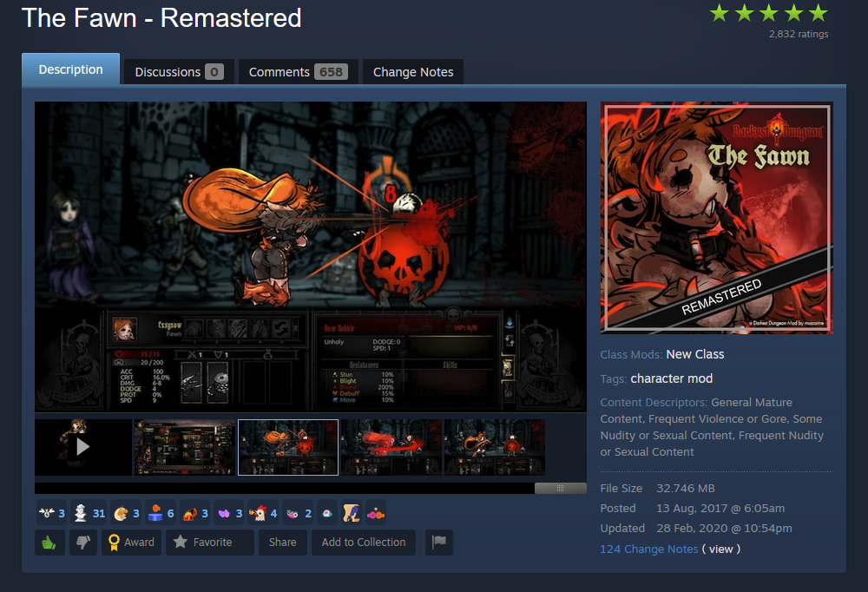Click the title The Fawn - Remastered
The height and width of the screenshot is (592, 868).
[161, 17]
